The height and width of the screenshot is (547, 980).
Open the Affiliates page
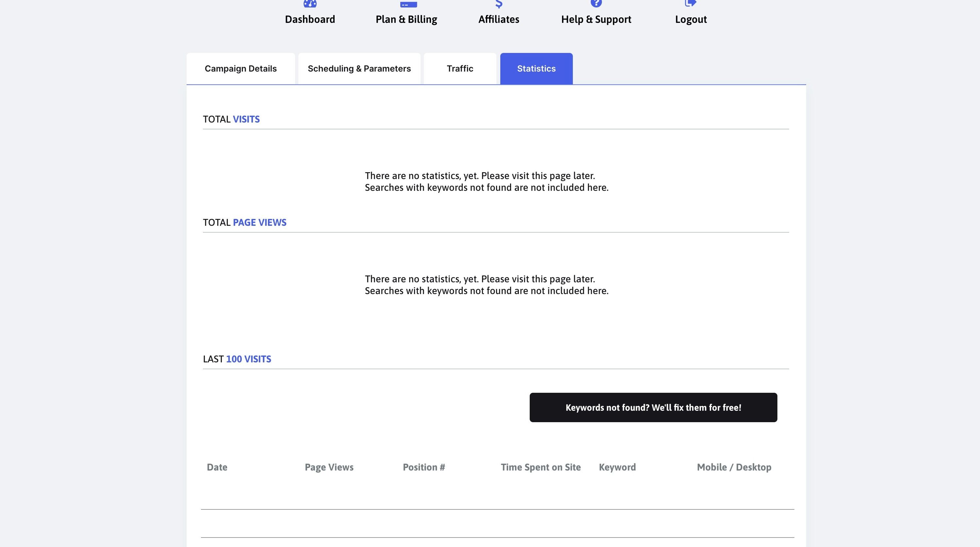click(499, 19)
